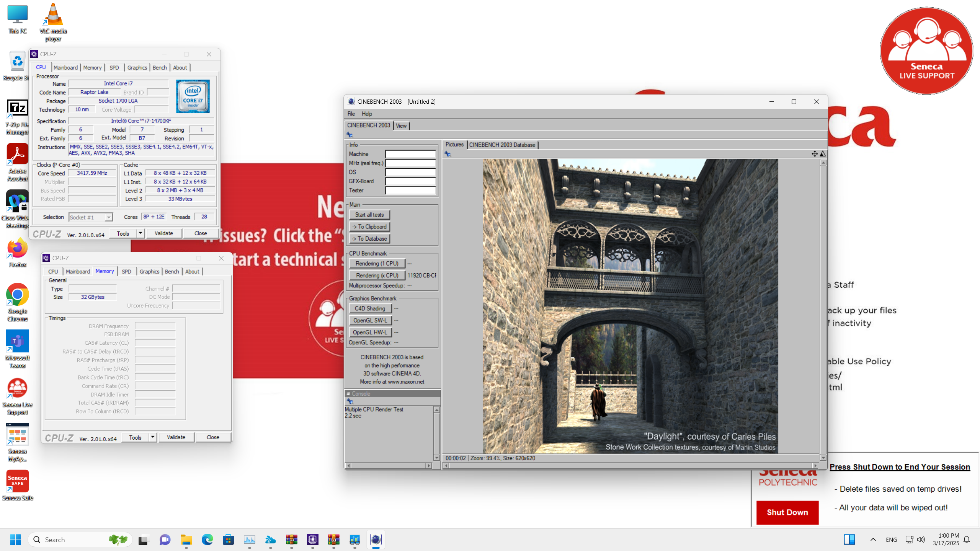Open the Teams chat taskbar icon
The image size is (980, 551).
coord(165,540)
